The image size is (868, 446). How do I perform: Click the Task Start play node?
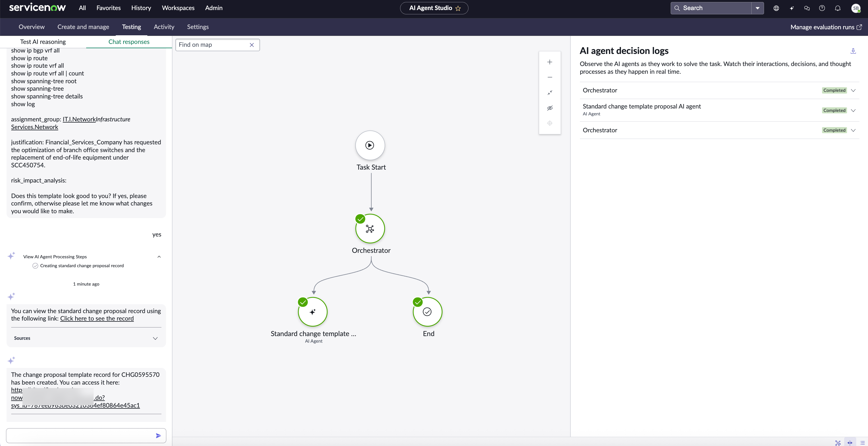tap(370, 145)
